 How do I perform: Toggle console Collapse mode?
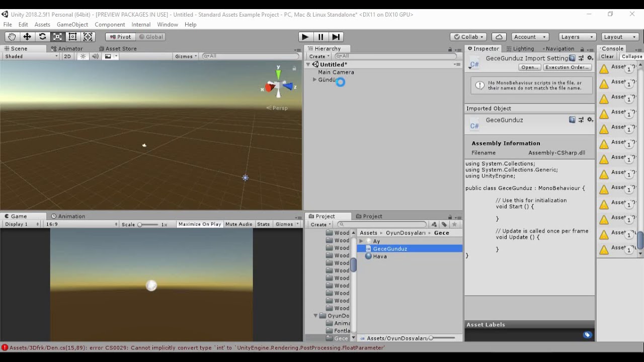[631, 57]
